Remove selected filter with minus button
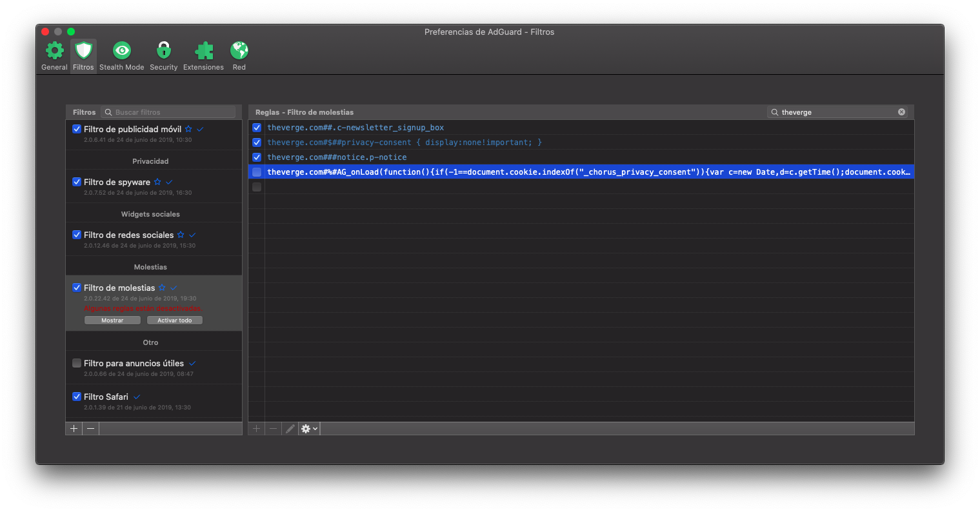 coord(91,429)
